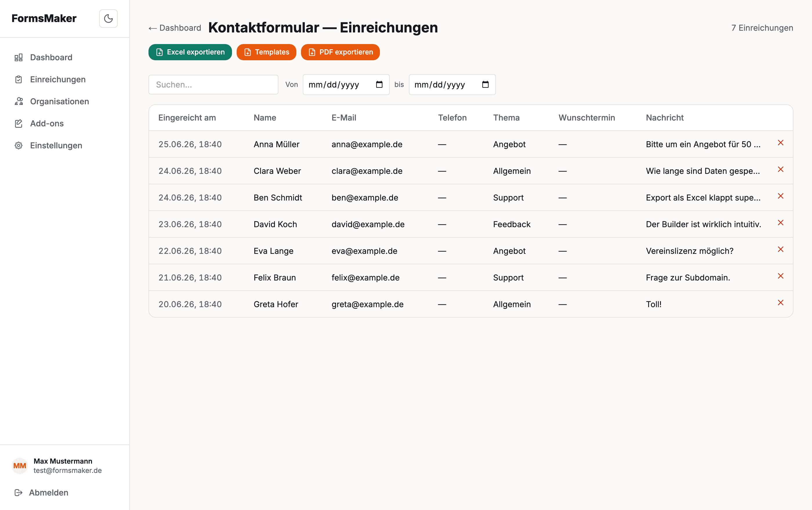Delete Felix Braun's submission
The height and width of the screenshot is (510, 812).
780,276
